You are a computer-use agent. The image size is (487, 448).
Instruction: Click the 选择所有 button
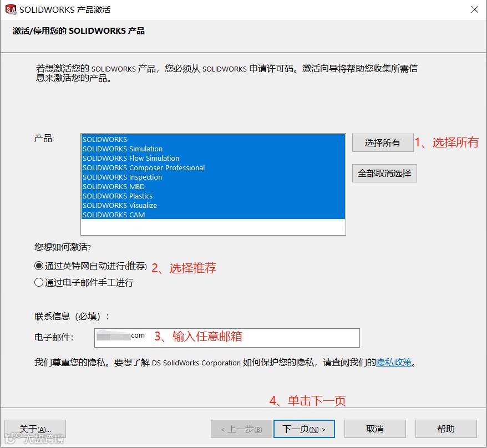click(x=383, y=143)
